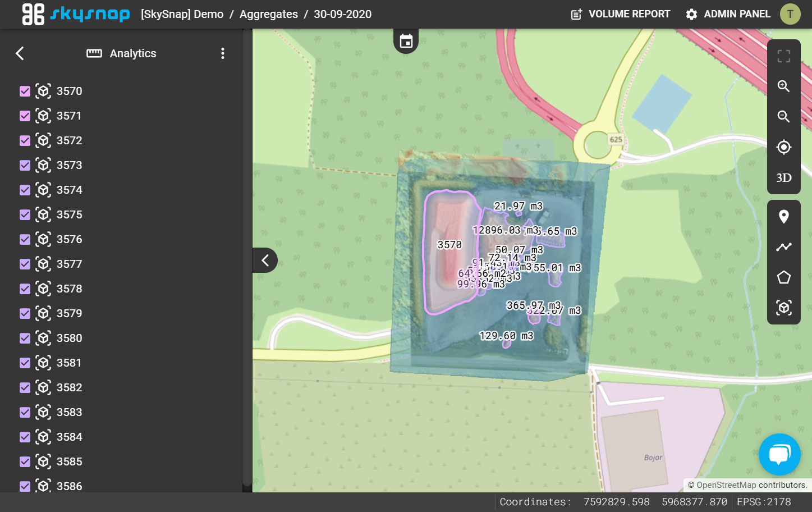Open the Admin Panel
This screenshot has height=512, width=812.
(x=728, y=14)
